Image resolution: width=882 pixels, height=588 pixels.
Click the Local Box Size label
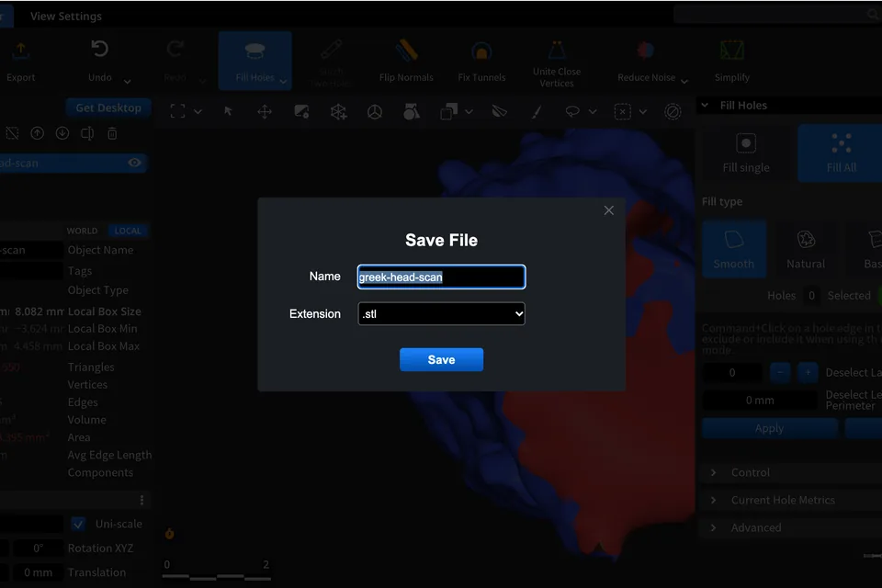point(104,311)
